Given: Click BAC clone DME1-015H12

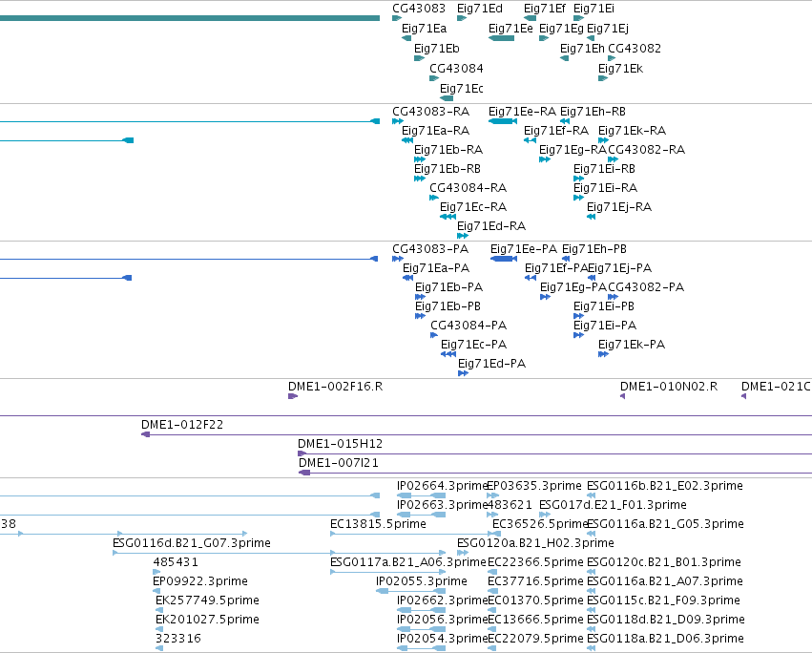Looking at the screenshot, I should point(340,445).
